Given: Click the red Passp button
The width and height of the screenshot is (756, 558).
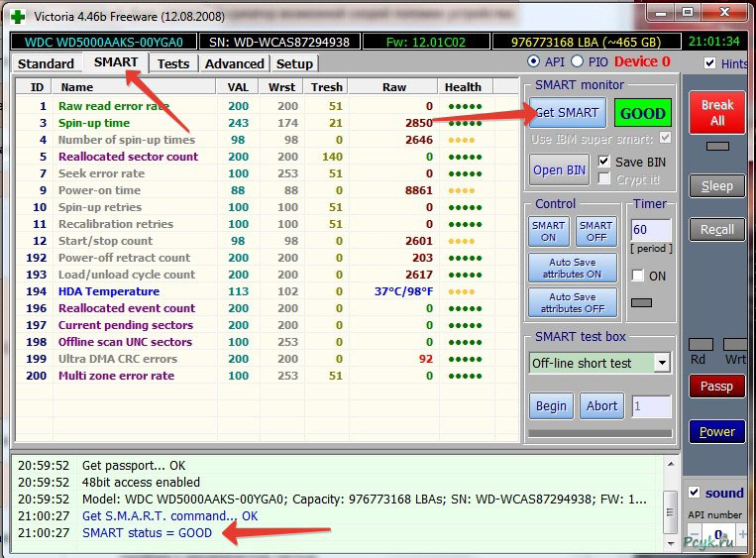Looking at the screenshot, I should coord(717,387).
